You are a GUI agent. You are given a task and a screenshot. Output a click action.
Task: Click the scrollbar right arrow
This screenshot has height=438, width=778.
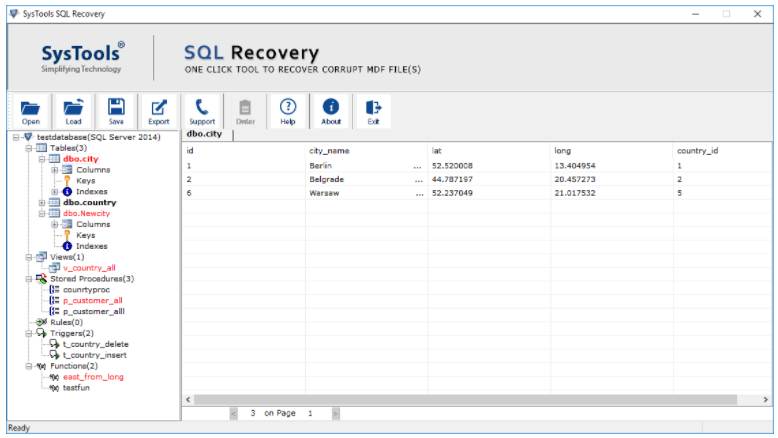click(766, 400)
